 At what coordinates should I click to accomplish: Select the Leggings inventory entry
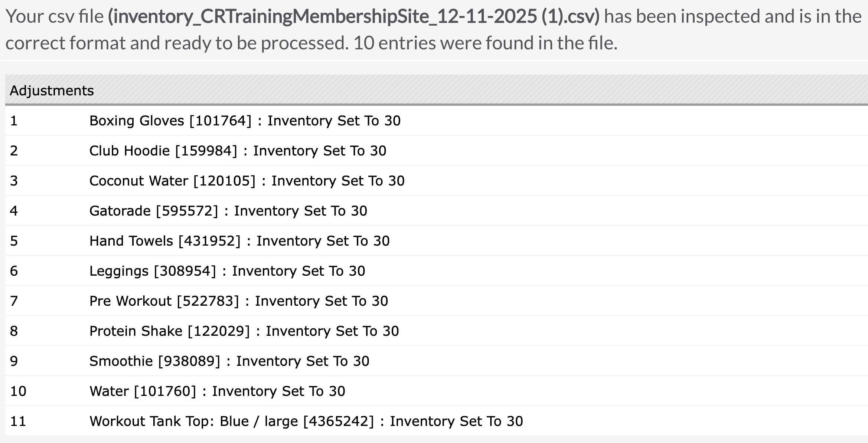tap(436, 271)
